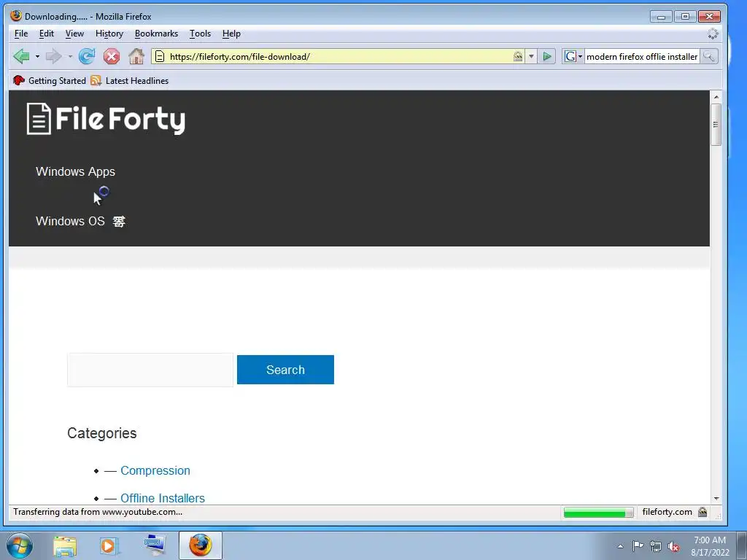Open the Windows Start button

click(20, 545)
